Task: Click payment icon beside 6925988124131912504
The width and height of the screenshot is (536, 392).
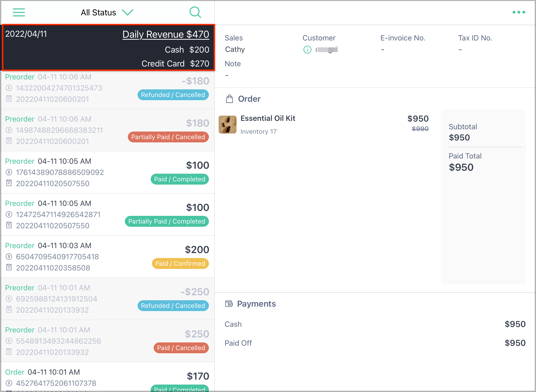Action: pos(9,299)
